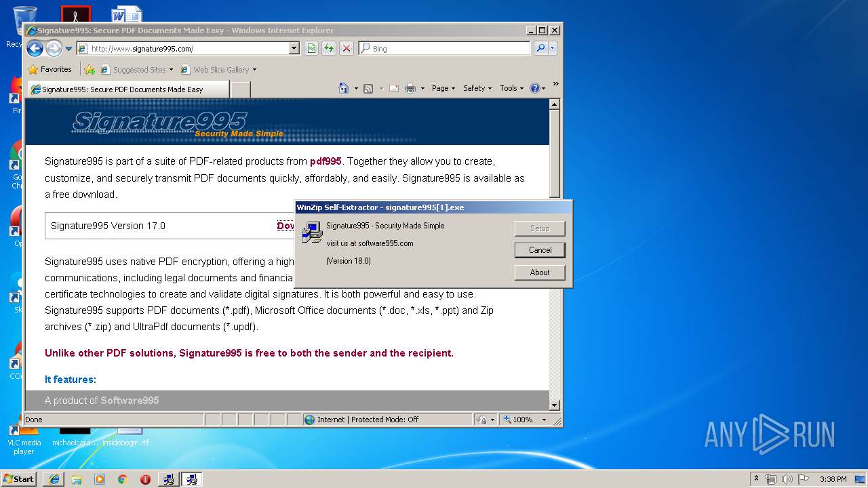Click the system clock 3:38 PM
868x488 pixels.
(x=833, y=479)
